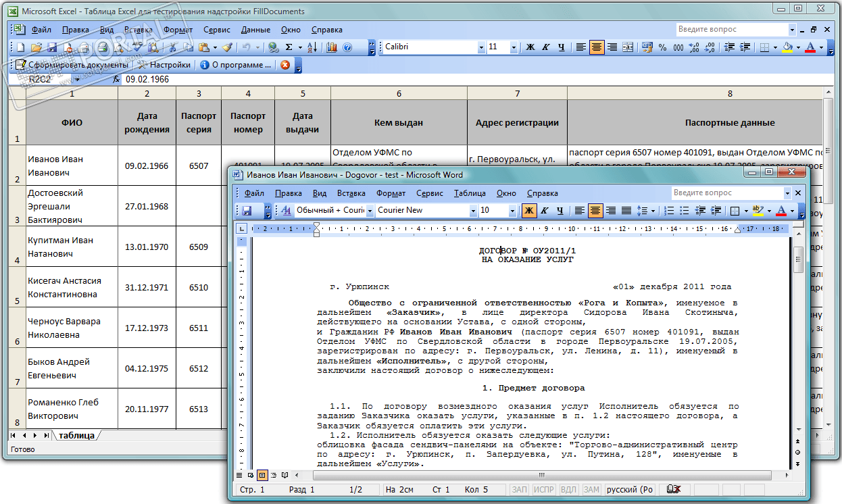Click Excel font color red A button
The image size is (842, 504).
(x=810, y=47)
